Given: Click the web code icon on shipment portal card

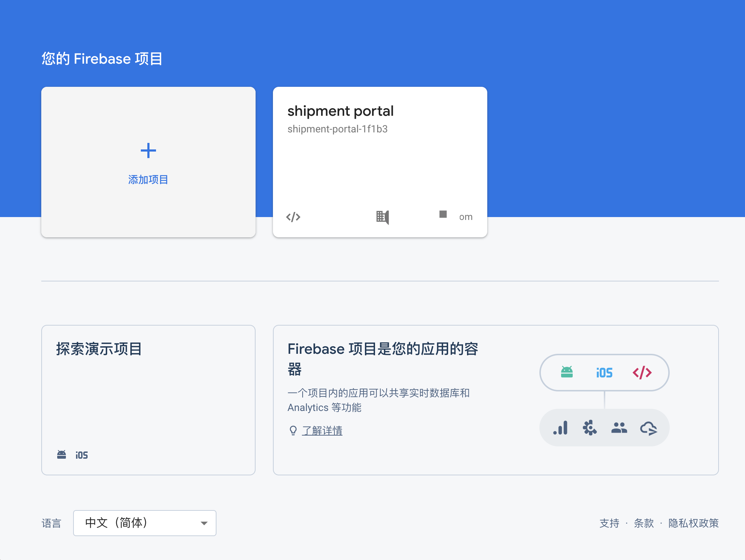Looking at the screenshot, I should (293, 217).
